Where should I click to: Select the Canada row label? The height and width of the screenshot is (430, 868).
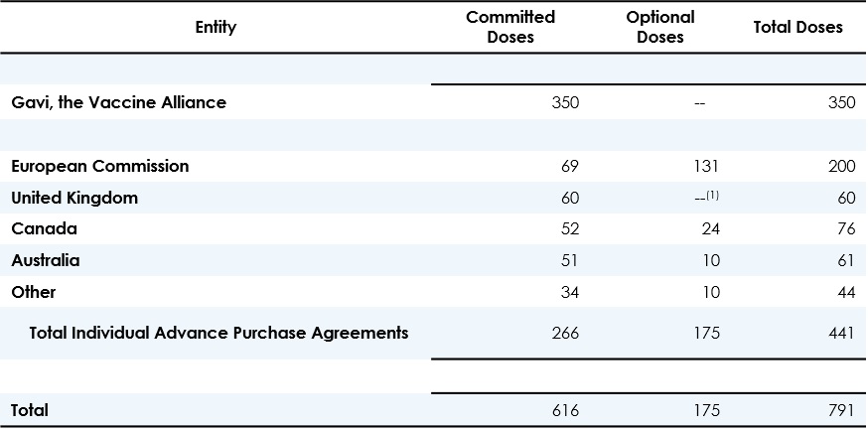pyautogui.click(x=44, y=229)
